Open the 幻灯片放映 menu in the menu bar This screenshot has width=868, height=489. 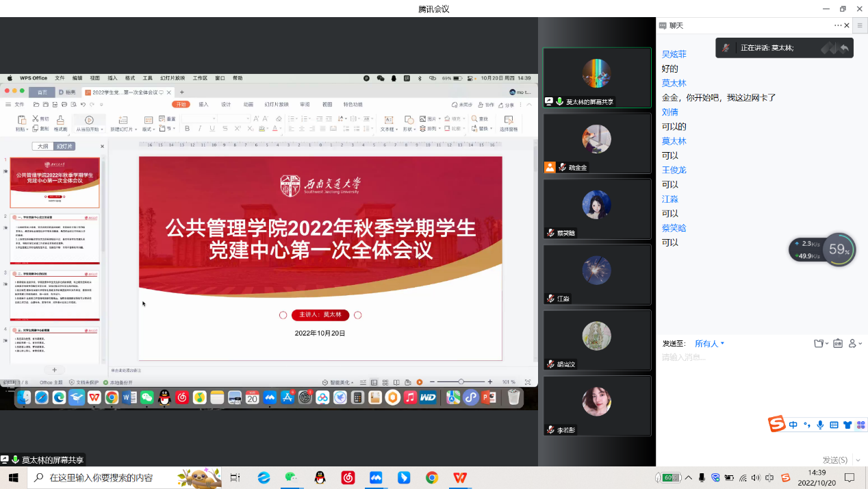pyautogui.click(x=173, y=78)
